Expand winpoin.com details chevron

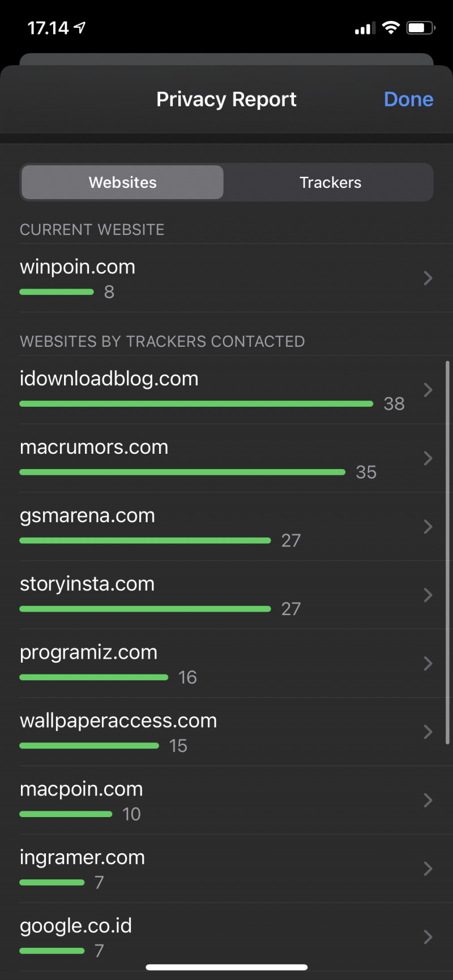(x=428, y=278)
